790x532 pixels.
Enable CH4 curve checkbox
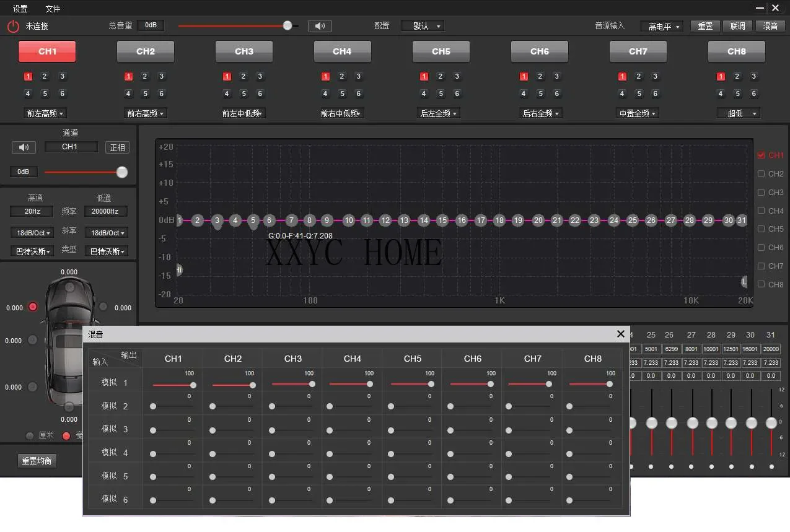pos(761,211)
